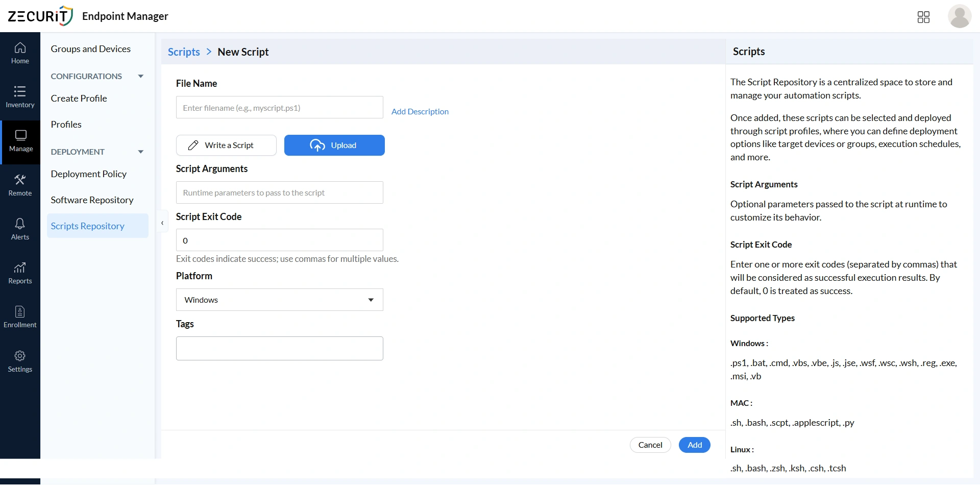Select the Inventory sidebar icon

[19, 96]
